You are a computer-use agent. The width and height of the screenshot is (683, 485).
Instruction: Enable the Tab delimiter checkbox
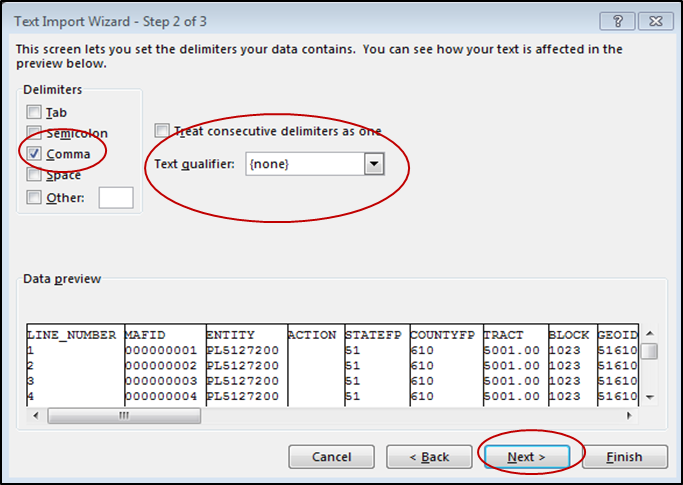35,113
